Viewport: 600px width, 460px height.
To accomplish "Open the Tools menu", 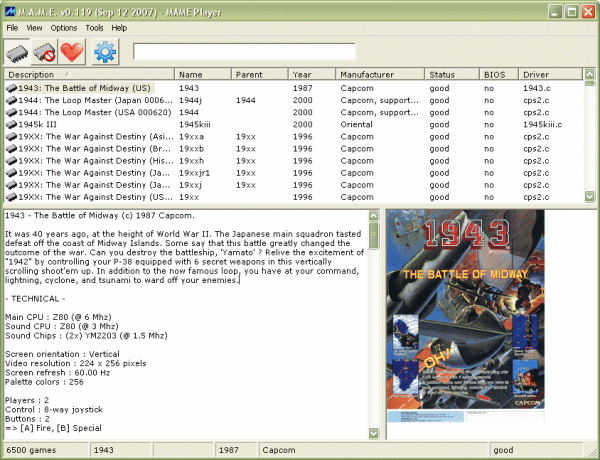I will point(94,28).
